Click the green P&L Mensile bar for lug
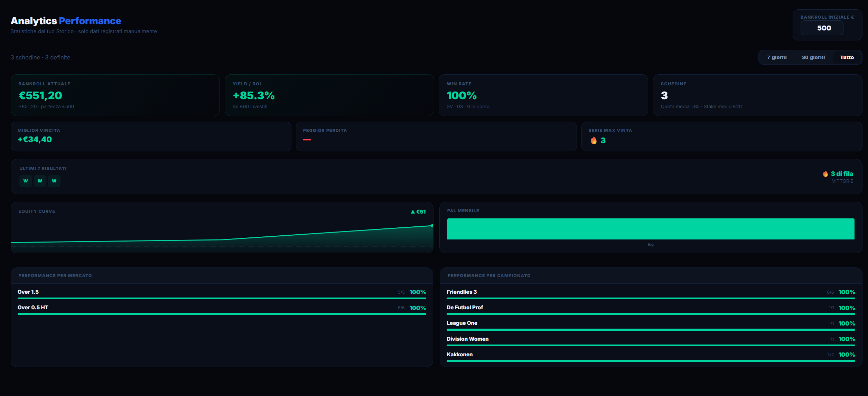 651,229
